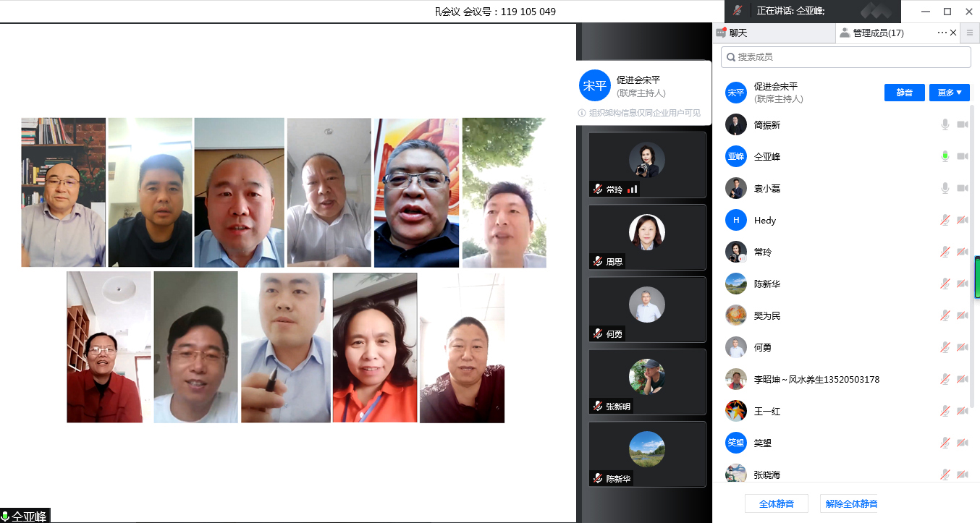980x523 pixels.
Task: Select 陈新华 video tile in side strip
Action: 647,454
